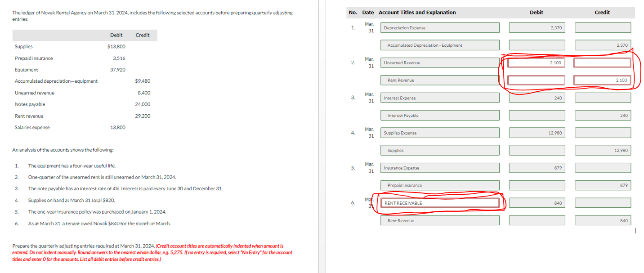Click the empty credit field for Depreciation Expense
The height and width of the screenshot is (273, 644).
[603, 28]
